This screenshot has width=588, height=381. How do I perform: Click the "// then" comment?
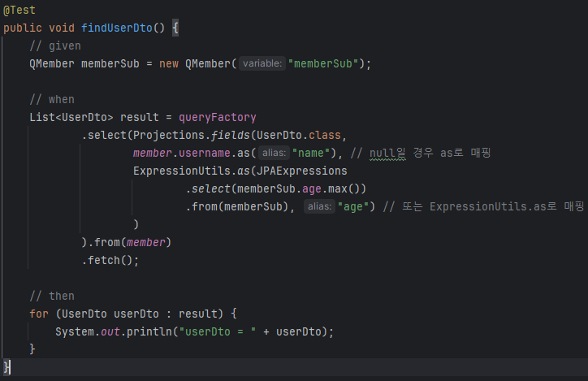coord(52,297)
